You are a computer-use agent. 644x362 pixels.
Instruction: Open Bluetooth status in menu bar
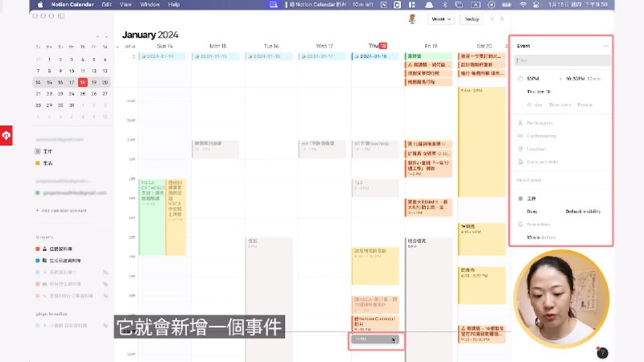(445, 5)
